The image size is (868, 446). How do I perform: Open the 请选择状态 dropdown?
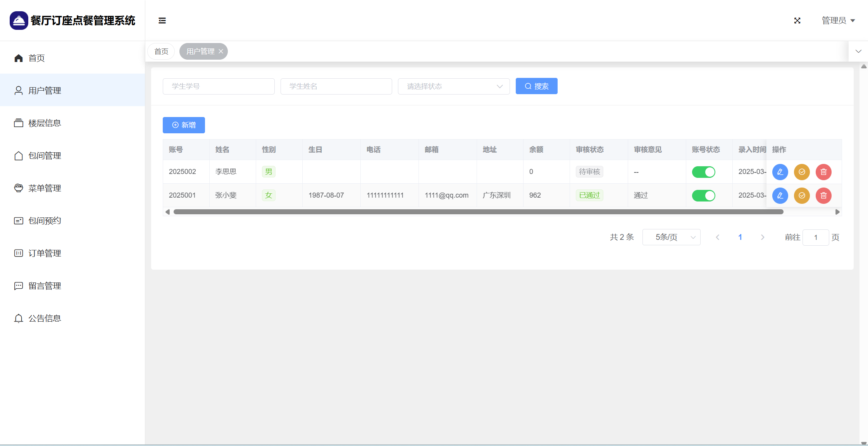[453, 86]
